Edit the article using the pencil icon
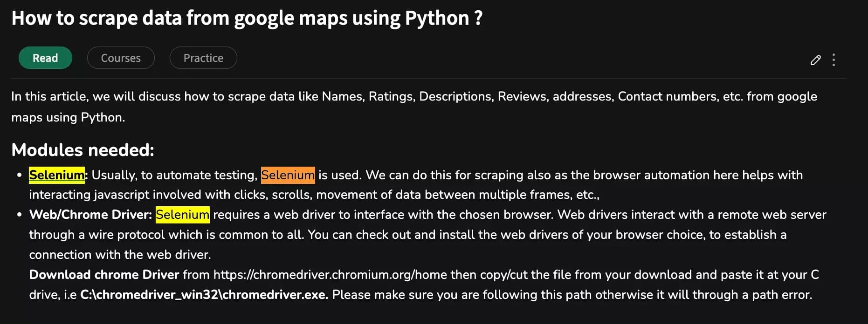 coord(816,60)
